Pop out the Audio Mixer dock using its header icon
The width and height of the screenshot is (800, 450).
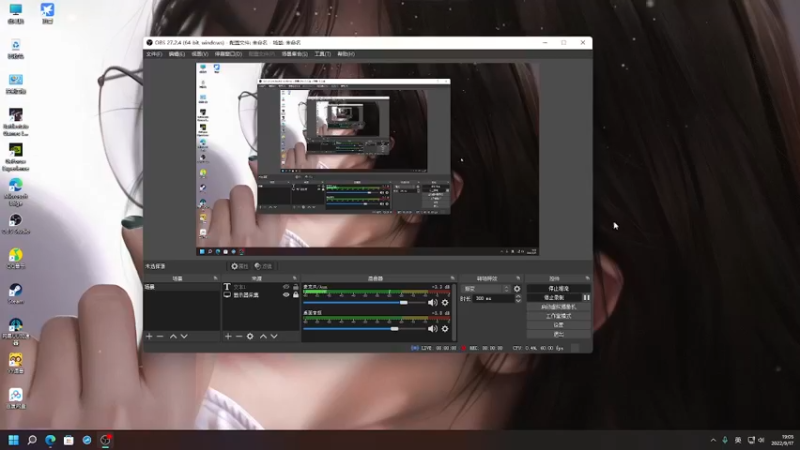[453, 278]
